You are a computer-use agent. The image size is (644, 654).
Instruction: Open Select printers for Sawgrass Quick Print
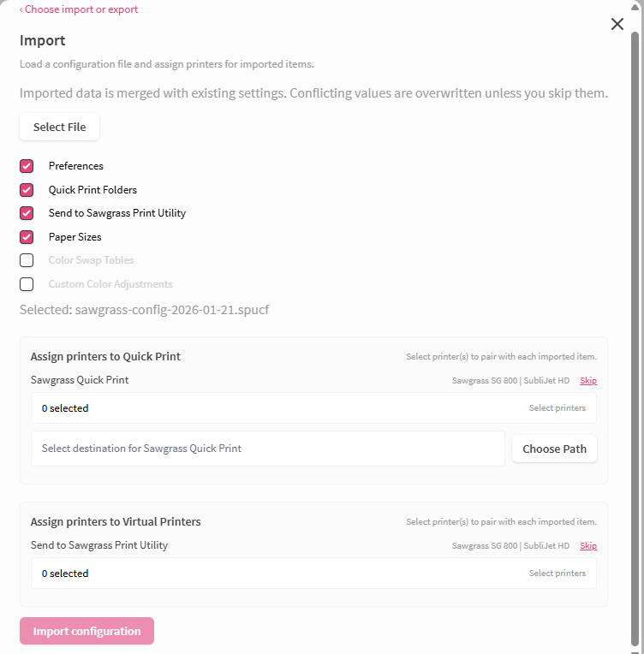click(x=558, y=408)
